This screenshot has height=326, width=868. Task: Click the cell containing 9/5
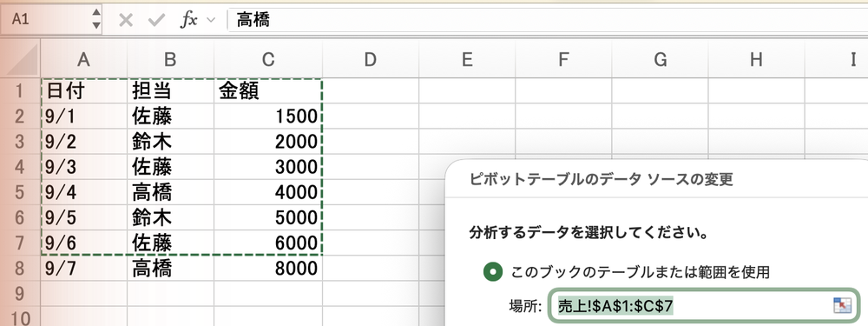(83, 218)
